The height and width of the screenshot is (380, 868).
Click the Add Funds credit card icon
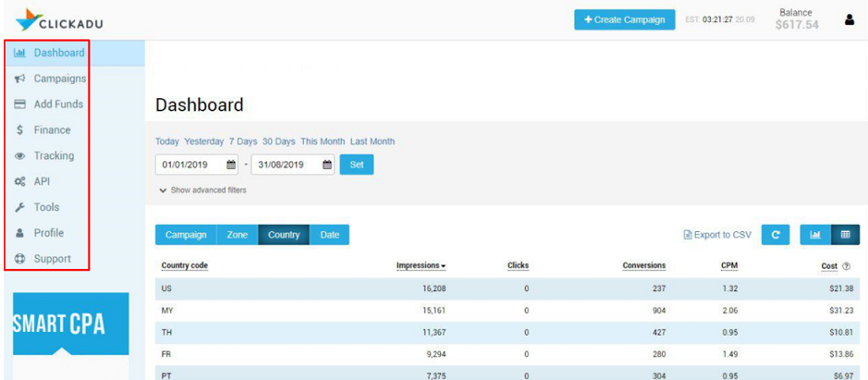20,104
